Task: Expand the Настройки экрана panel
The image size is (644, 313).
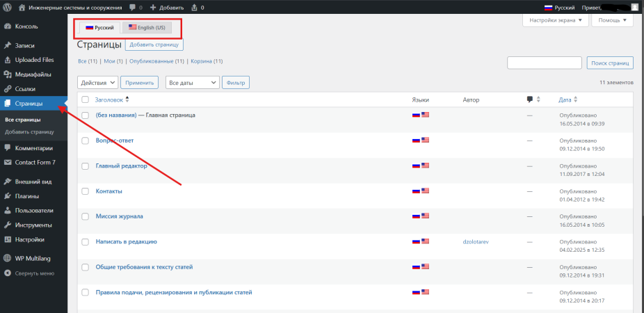Action: click(x=555, y=20)
